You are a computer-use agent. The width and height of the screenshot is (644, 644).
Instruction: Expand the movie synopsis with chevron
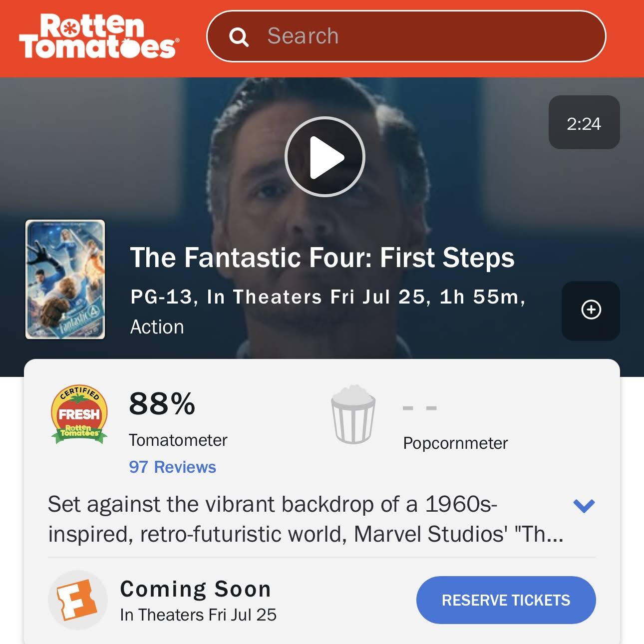584,506
